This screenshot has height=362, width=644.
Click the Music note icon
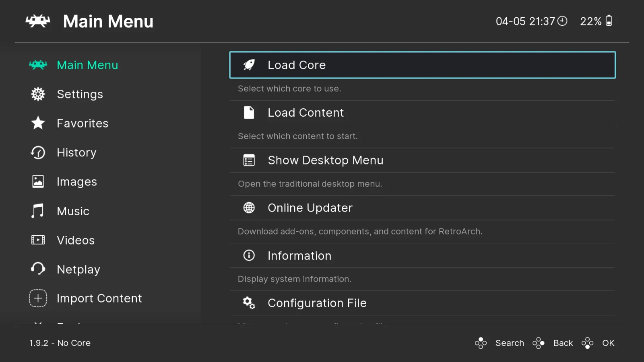pos(37,211)
